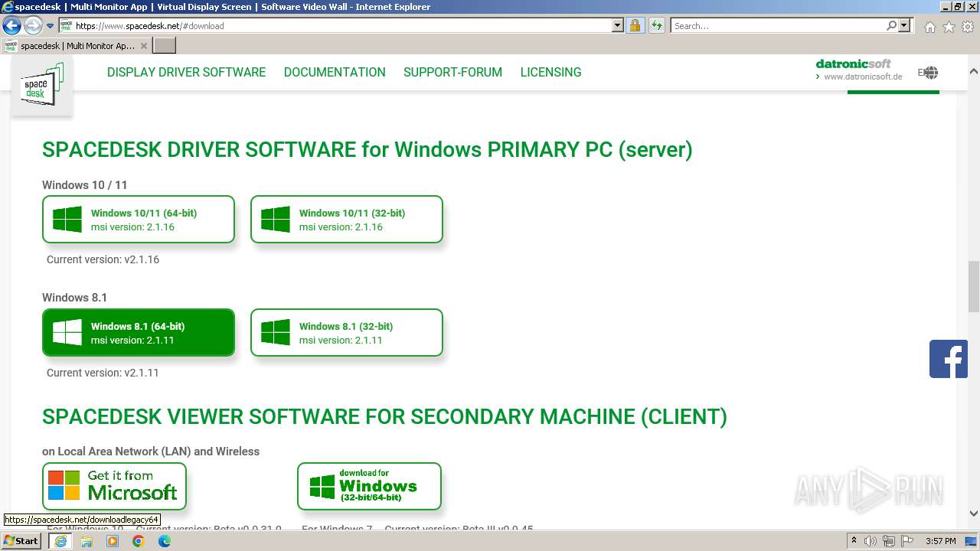Image resolution: width=980 pixels, height=551 pixels.
Task: Click the SPACEDESK VIEWER SOFTWARE heading
Action: point(384,416)
